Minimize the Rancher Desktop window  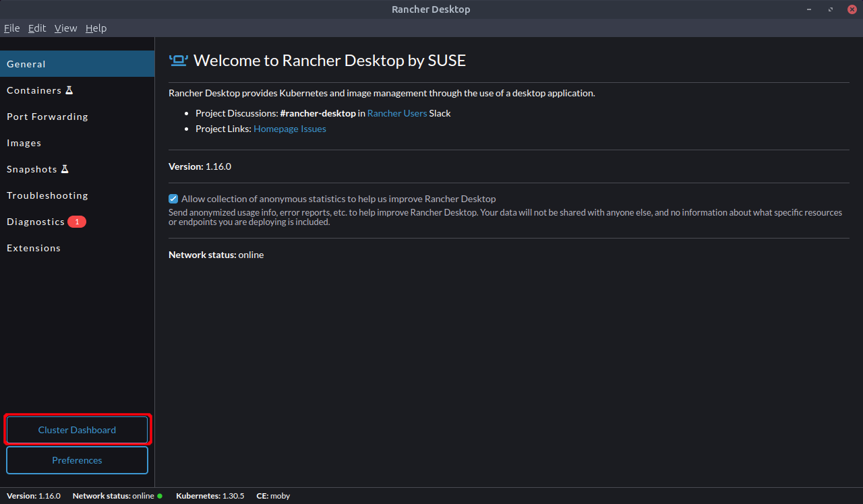[810, 9]
